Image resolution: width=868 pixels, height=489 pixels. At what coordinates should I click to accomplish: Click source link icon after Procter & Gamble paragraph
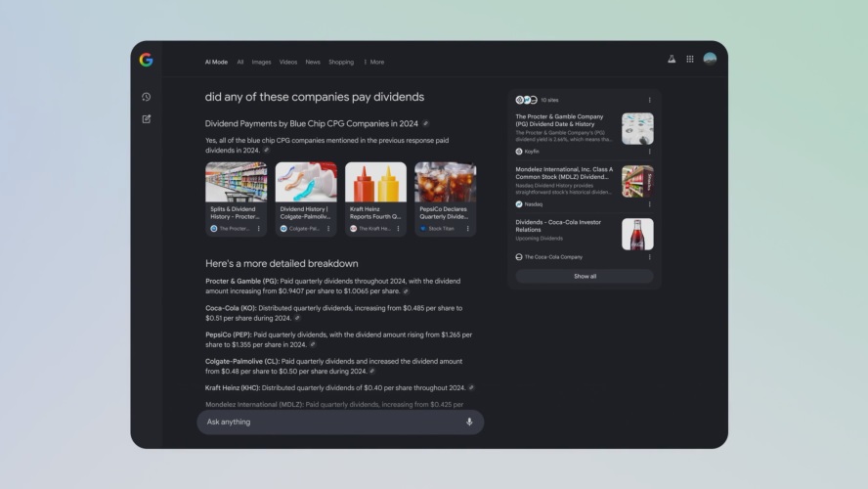click(x=406, y=291)
